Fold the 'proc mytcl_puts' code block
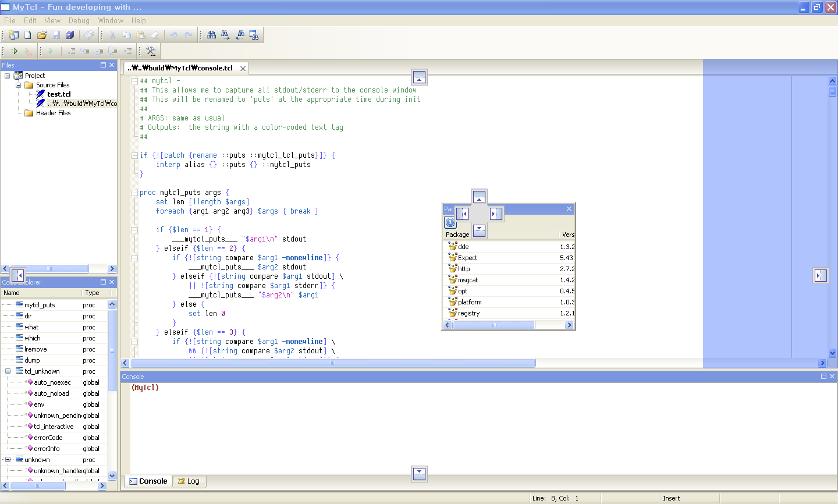The width and height of the screenshot is (838, 504). pyautogui.click(x=134, y=193)
